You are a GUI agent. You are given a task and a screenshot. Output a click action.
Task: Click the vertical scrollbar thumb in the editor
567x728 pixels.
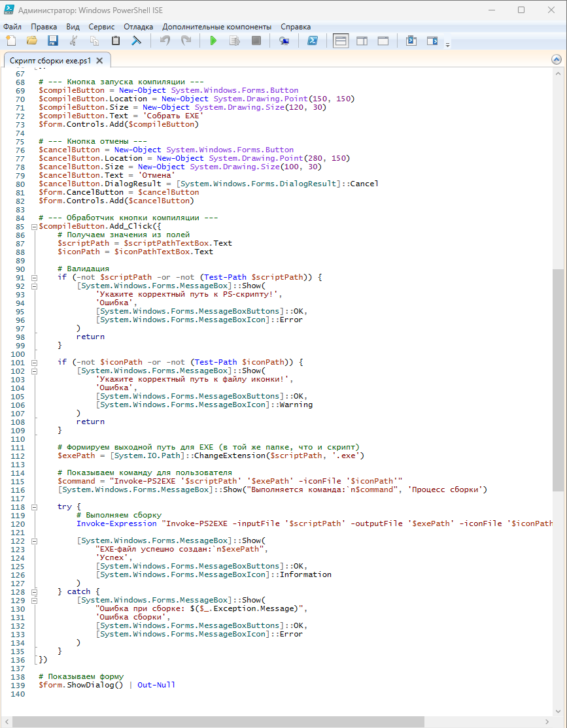tap(558, 380)
